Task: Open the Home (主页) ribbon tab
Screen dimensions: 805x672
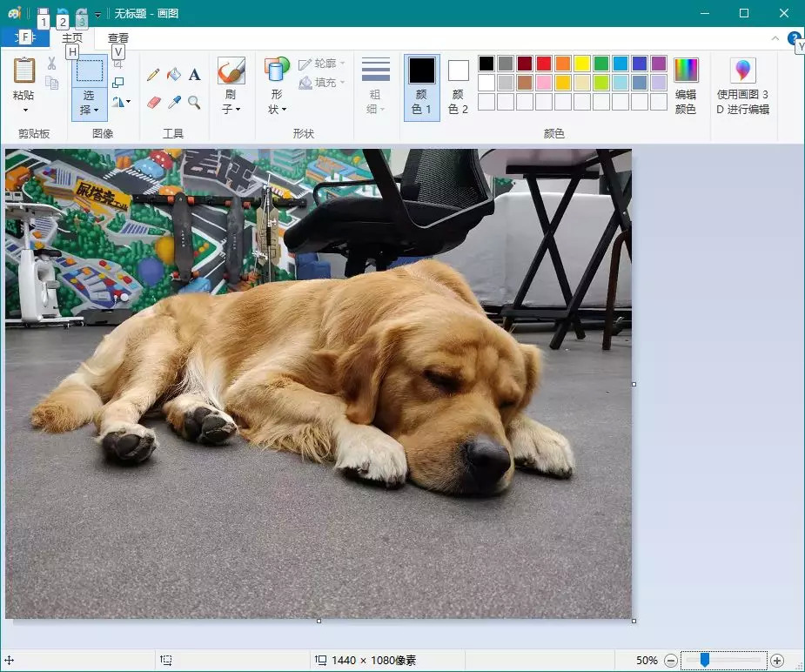Action: (72, 38)
